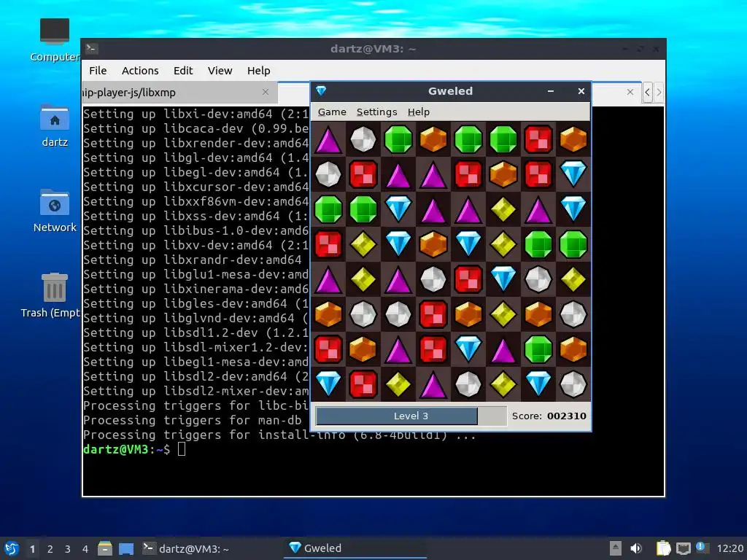Viewport: 747px width, 560px height.
Task: Switch to workspace 3
Action: click(x=68, y=549)
